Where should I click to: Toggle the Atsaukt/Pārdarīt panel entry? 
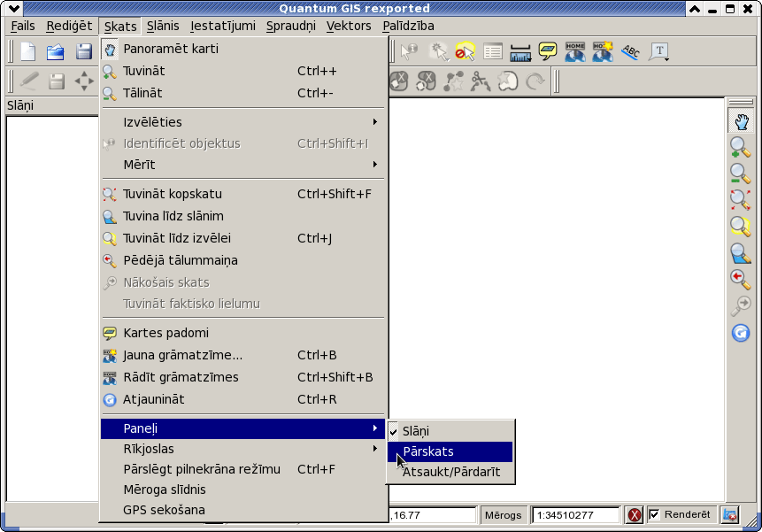tap(450, 472)
